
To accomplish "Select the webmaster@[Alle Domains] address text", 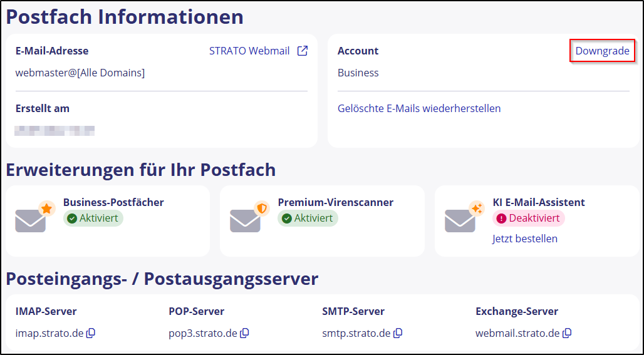I will (x=80, y=73).
